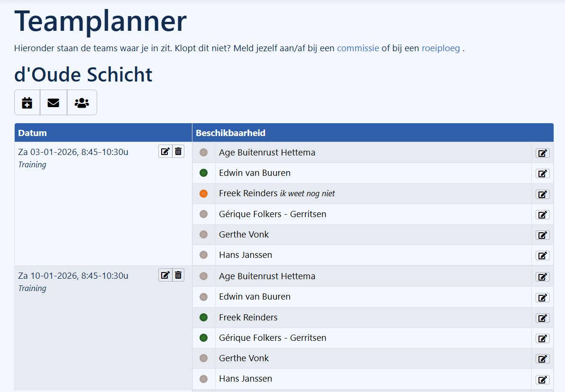Image resolution: width=565 pixels, height=392 pixels.
Task: Click the Beschikbaarheid column header
Action: click(x=230, y=133)
